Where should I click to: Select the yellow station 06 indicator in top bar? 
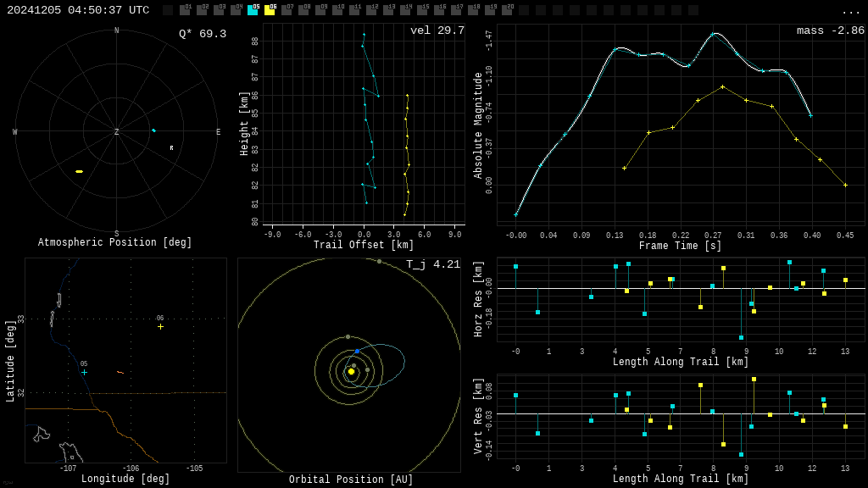click(x=270, y=10)
